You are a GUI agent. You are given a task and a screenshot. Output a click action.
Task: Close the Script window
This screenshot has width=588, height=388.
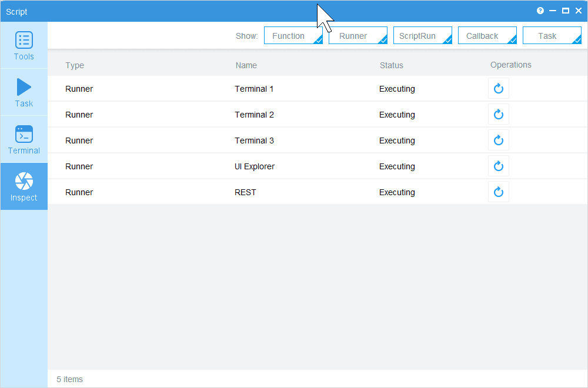click(x=578, y=11)
